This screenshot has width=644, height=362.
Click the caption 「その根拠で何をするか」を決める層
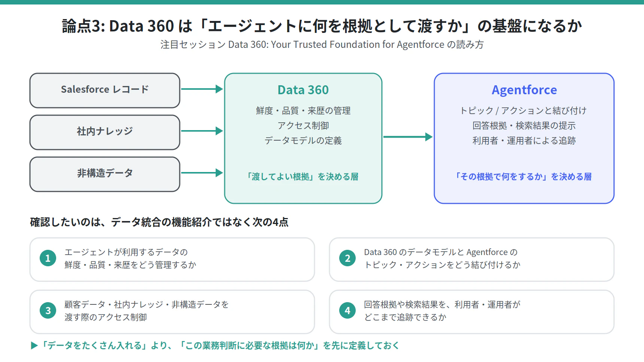pyautogui.click(x=523, y=177)
